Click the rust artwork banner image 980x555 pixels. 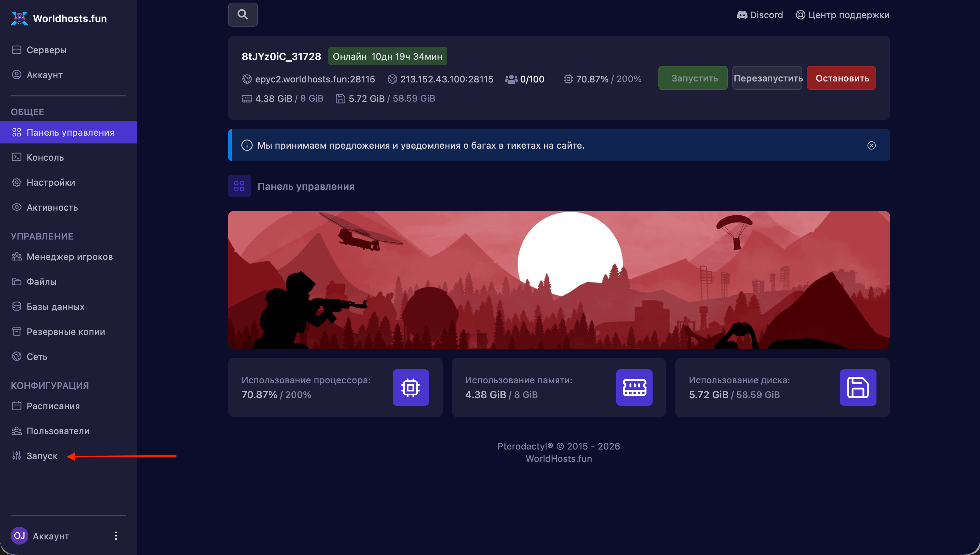click(x=559, y=280)
